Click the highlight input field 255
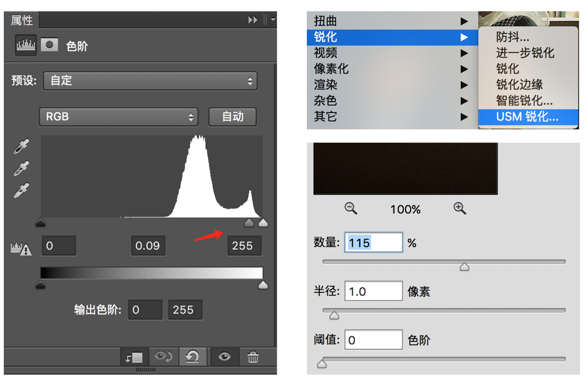 (245, 246)
